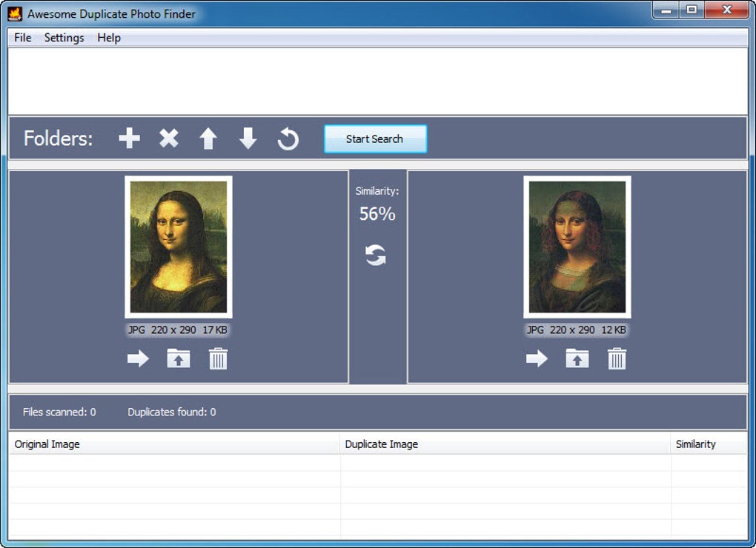This screenshot has width=756, height=548.
Task: Open folder of the left 17 KB image
Action: [179, 358]
